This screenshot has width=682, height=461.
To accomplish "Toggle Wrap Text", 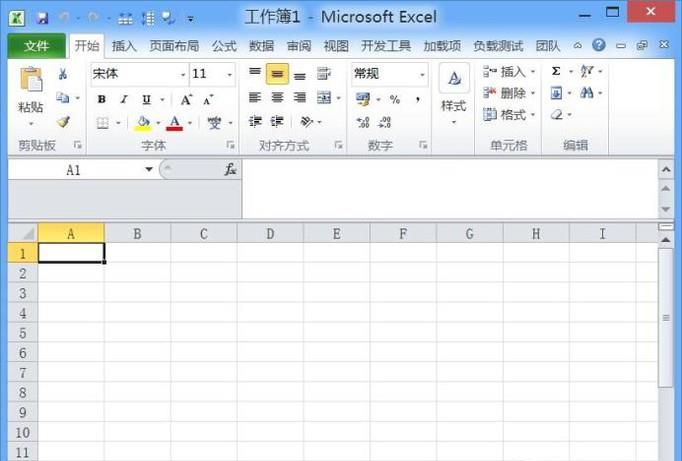I will (324, 73).
